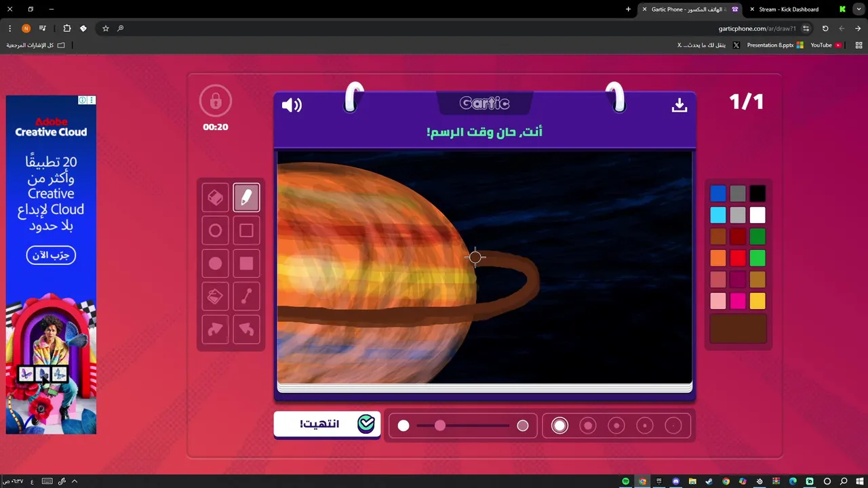Activate the paint bucket fill tool
This screenshot has height=488, width=868.
click(x=215, y=296)
